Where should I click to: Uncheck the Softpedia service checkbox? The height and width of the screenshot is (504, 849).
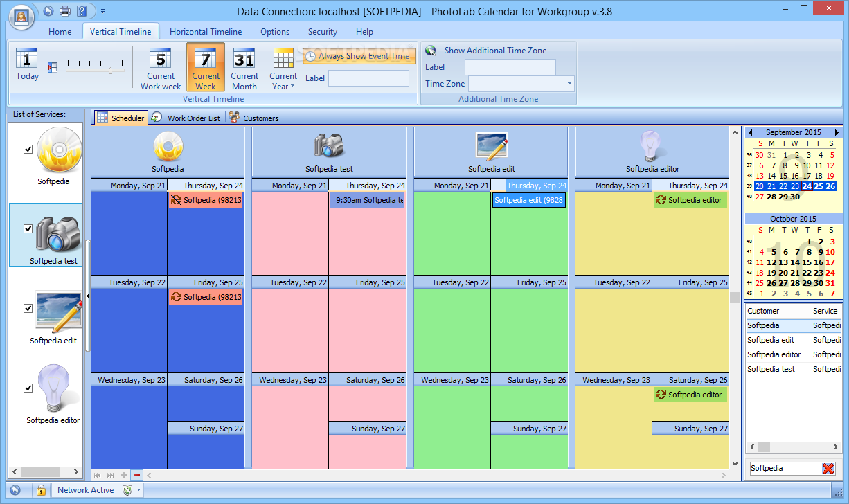point(28,149)
